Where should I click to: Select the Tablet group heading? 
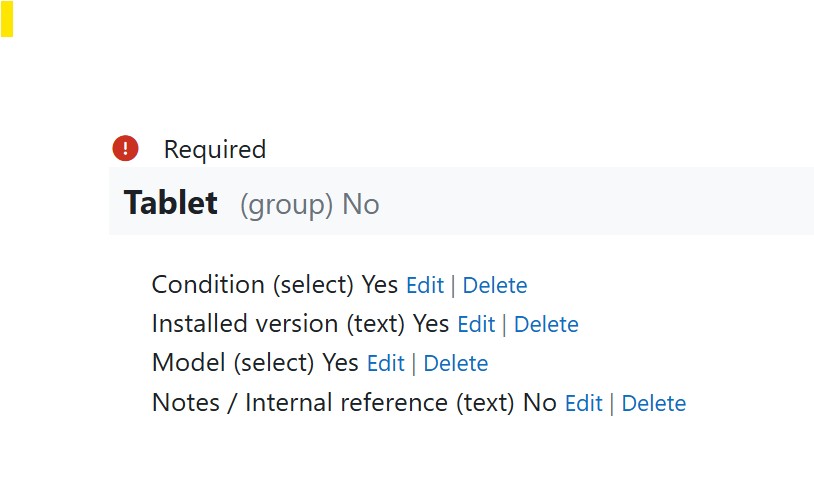click(x=170, y=203)
